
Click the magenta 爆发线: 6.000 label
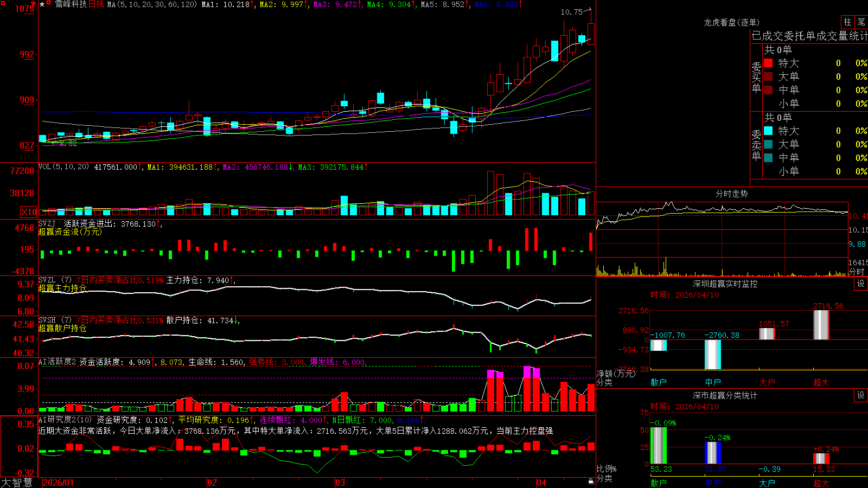point(339,362)
